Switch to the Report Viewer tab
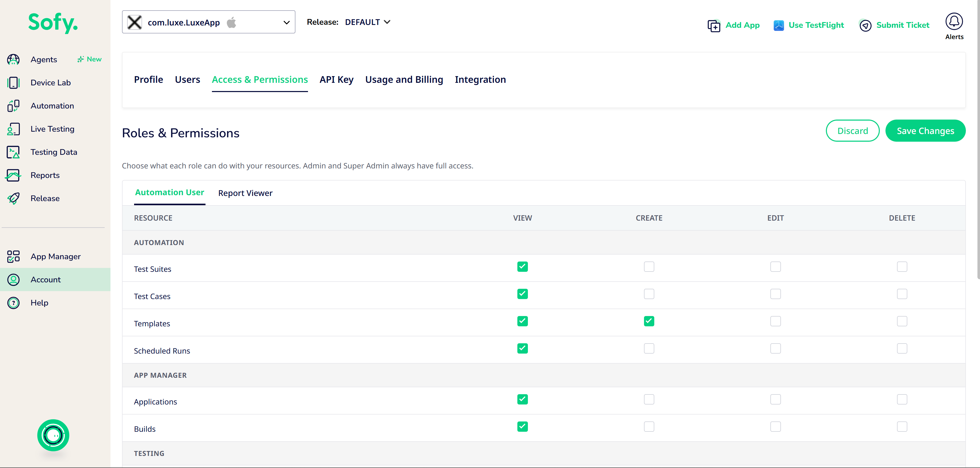 245,193
